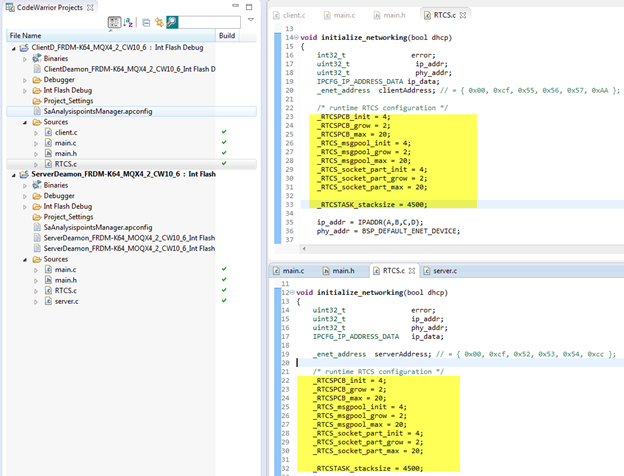Maximize the CodeWarrior Projects view
This screenshot has width=624, height=476.
point(249,7)
